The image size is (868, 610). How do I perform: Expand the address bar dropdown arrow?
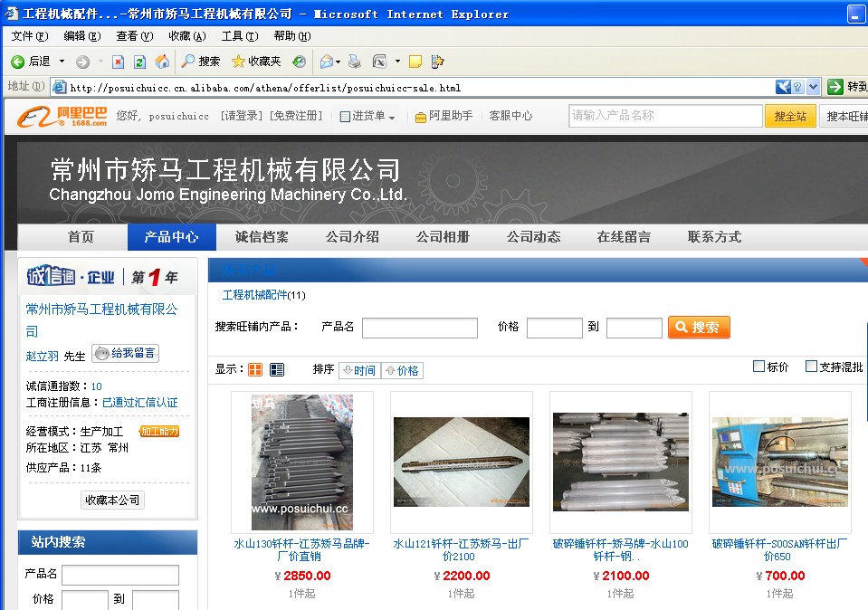click(x=813, y=87)
